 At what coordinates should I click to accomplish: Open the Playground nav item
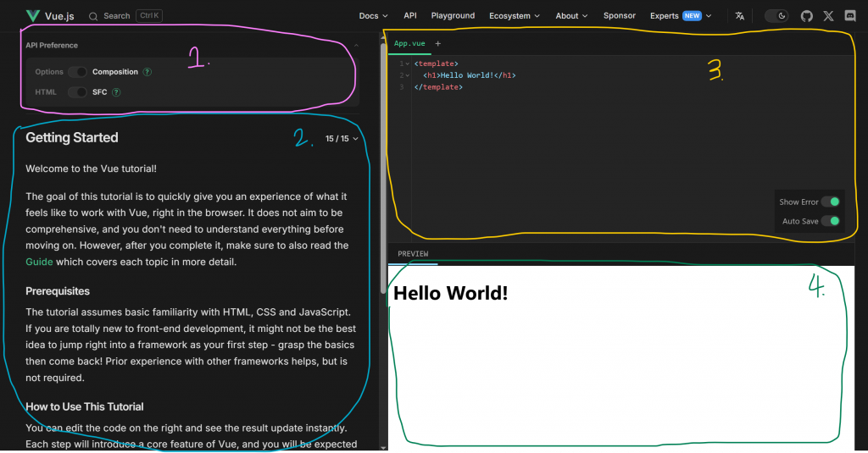tap(453, 15)
